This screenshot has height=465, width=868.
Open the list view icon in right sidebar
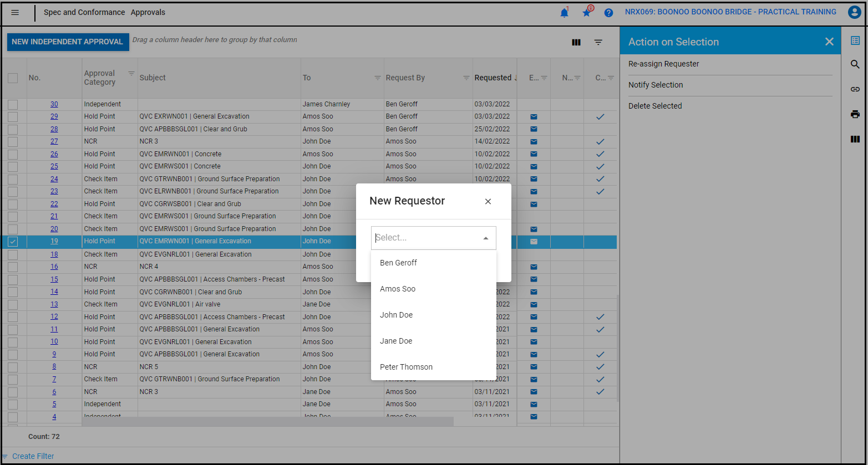click(855, 40)
